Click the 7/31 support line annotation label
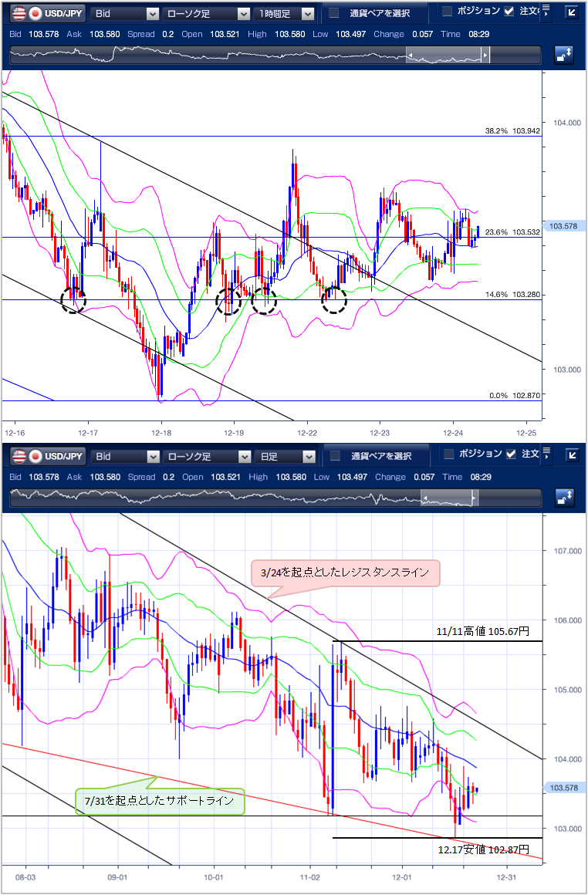This screenshot has width=588, height=895. tap(158, 801)
